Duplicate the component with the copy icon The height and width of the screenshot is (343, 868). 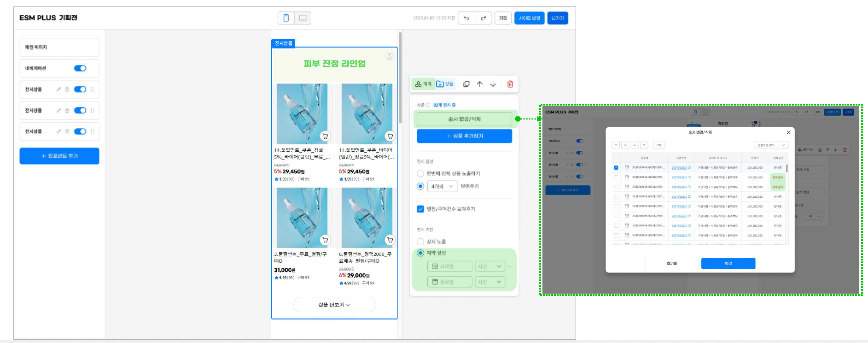(466, 84)
